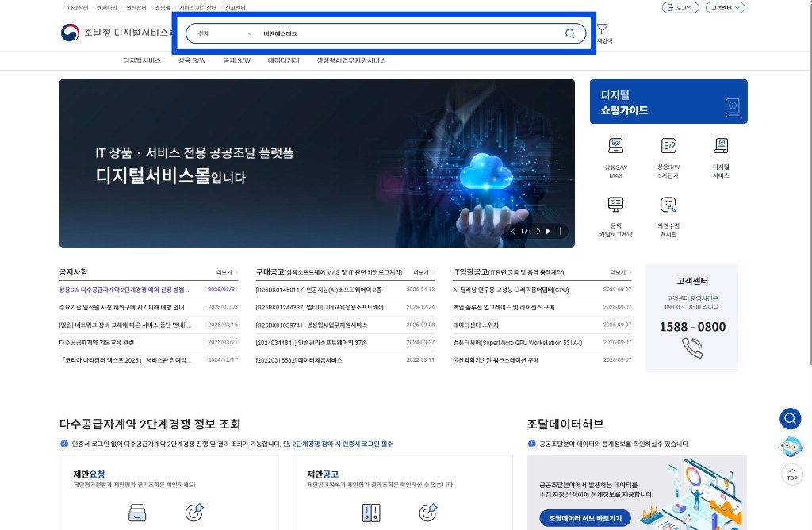The image size is (812, 530).
Task: Click the 제안요청 card heading
Action: click(x=89, y=474)
